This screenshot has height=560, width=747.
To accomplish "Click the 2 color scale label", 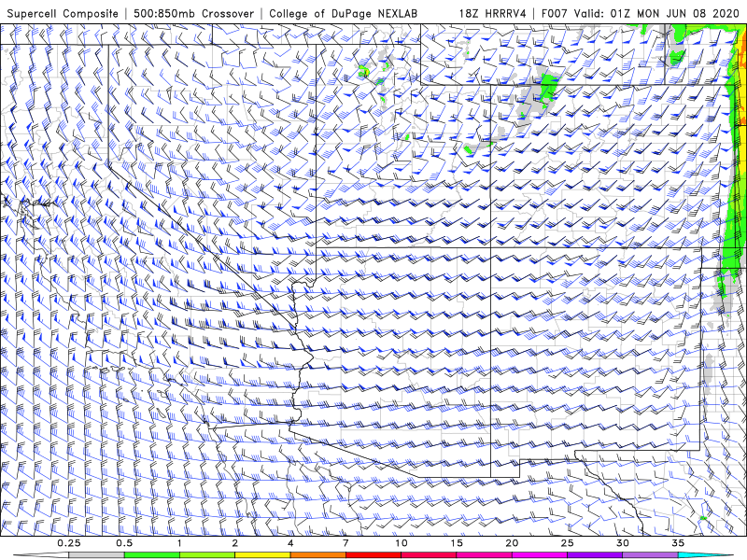I will click(x=235, y=543).
